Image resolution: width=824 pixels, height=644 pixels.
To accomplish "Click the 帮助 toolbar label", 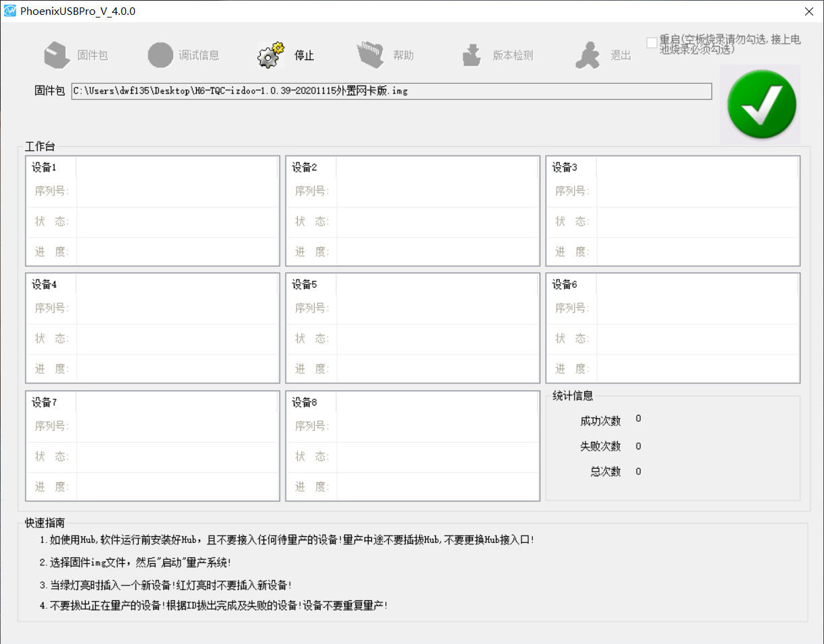I will (404, 55).
